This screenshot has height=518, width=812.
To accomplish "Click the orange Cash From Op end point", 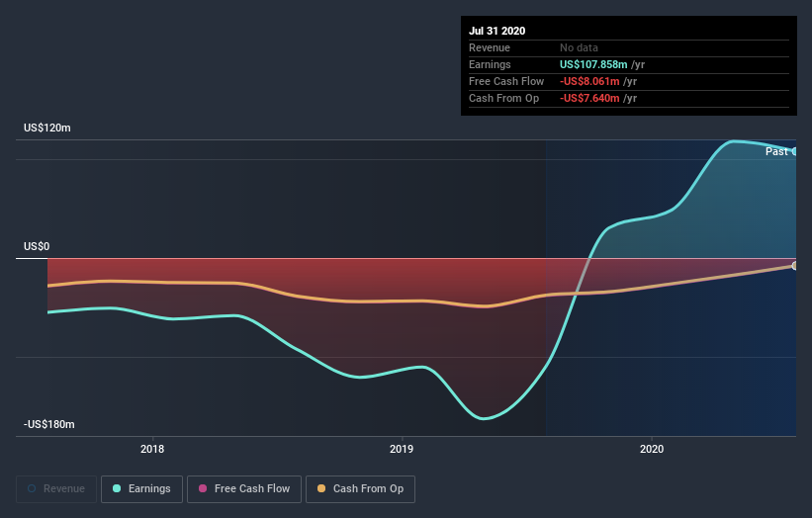I will click(794, 266).
